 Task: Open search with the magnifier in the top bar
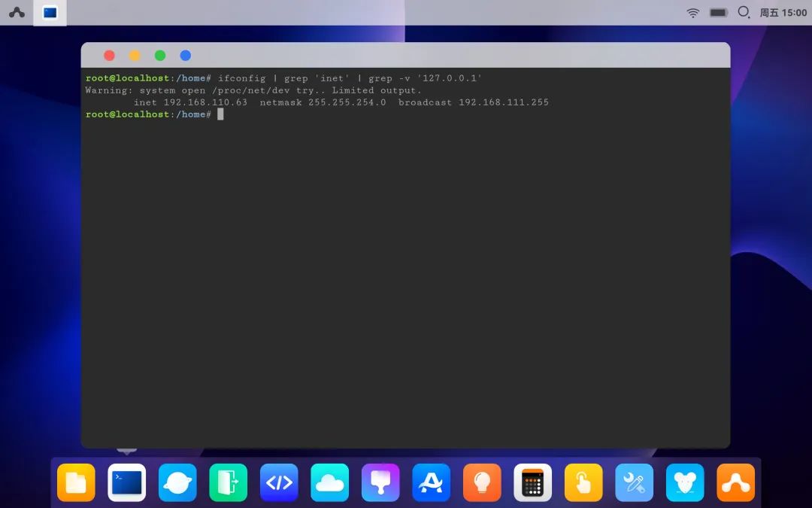tap(744, 12)
